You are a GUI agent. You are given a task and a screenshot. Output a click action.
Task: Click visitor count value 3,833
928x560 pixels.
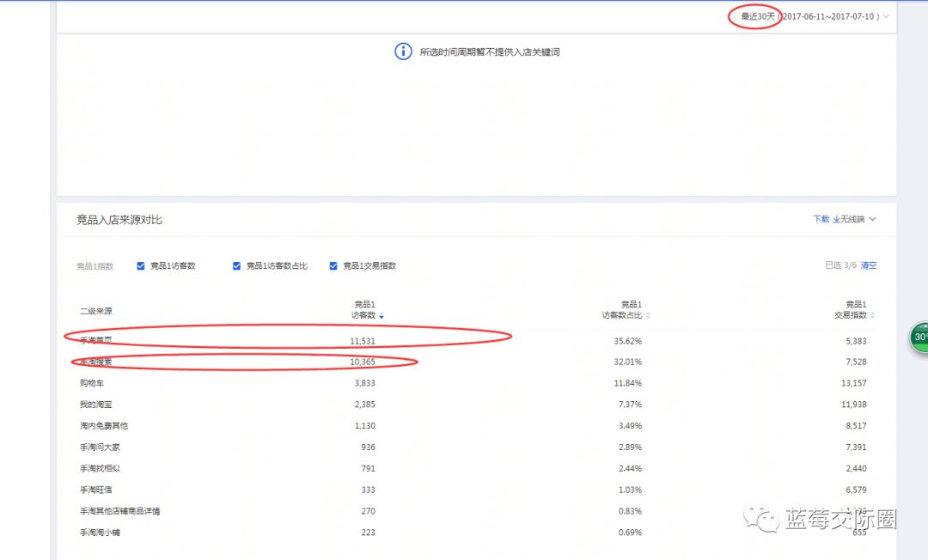364,383
